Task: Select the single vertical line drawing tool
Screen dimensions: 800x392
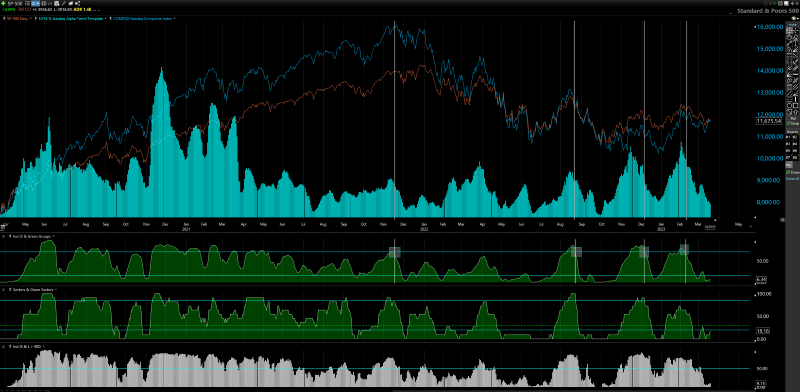Action: coord(795,99)
